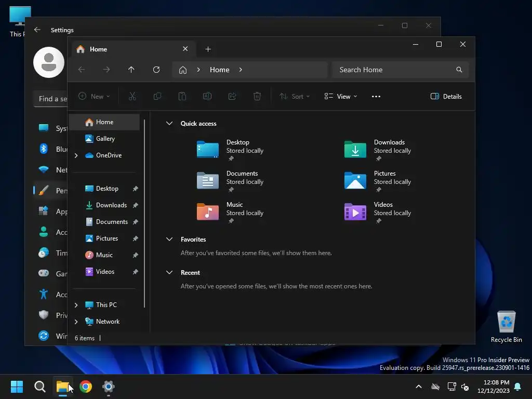Click the Delete trash icon
The height and width of the screenshot is (399, 532).
coord(257,96)
